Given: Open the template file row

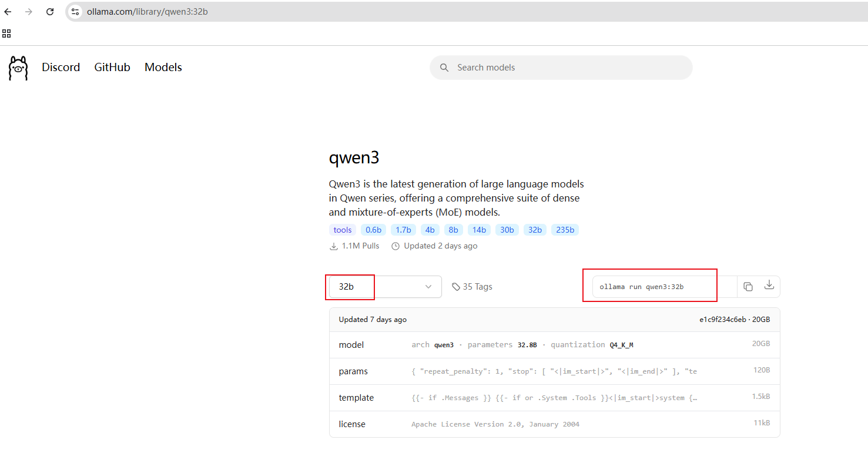Looking at the screenshot, I should (554, 398).
